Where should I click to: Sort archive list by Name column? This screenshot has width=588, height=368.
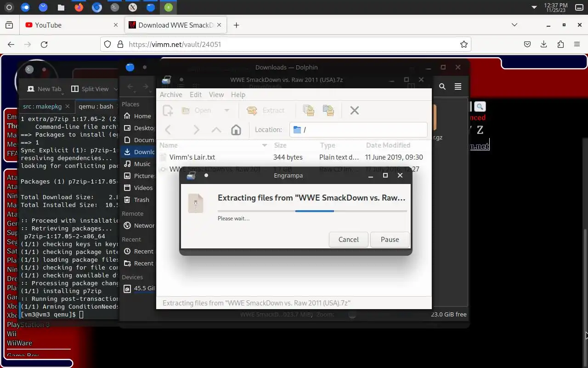(x=214, y=145)
